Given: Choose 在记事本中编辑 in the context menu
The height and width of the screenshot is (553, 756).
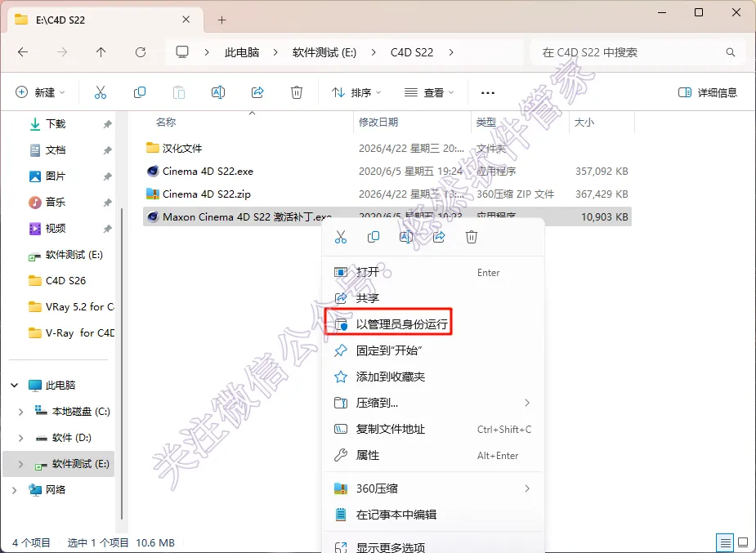Looking at the screenshot, I should (x=433, y=515).
